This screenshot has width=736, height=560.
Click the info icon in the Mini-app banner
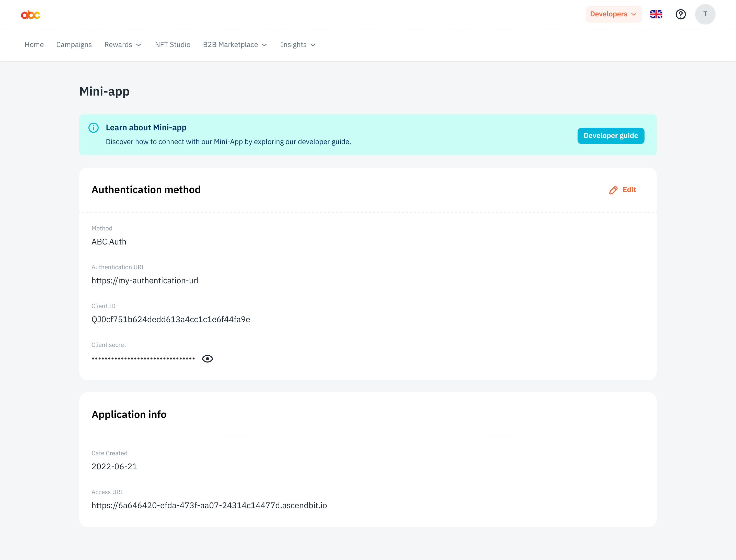(93, 128)
